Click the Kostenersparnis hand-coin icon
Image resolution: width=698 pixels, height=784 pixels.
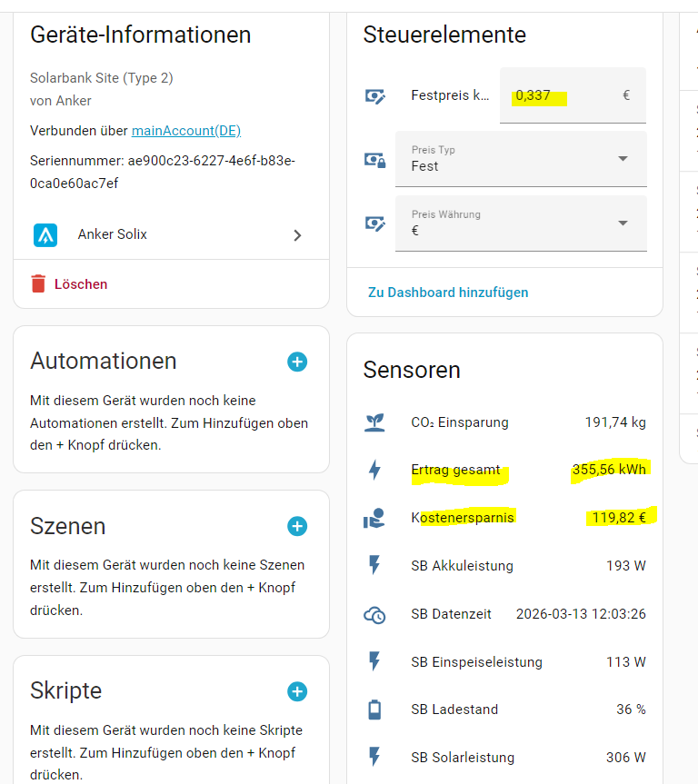(374, 519)
